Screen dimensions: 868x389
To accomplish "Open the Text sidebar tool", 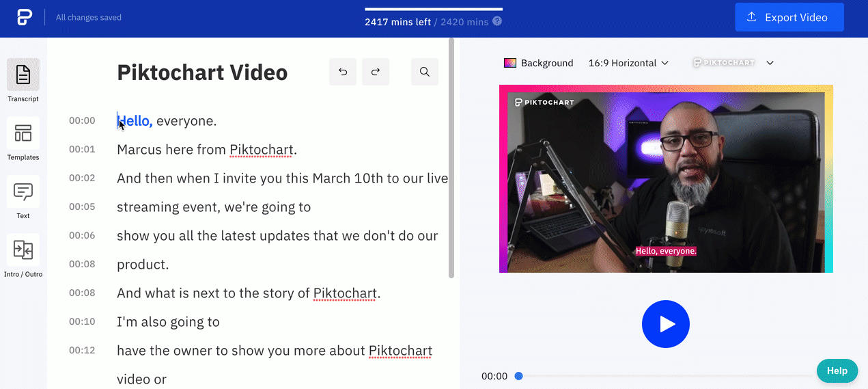I will tap(23, 198).
